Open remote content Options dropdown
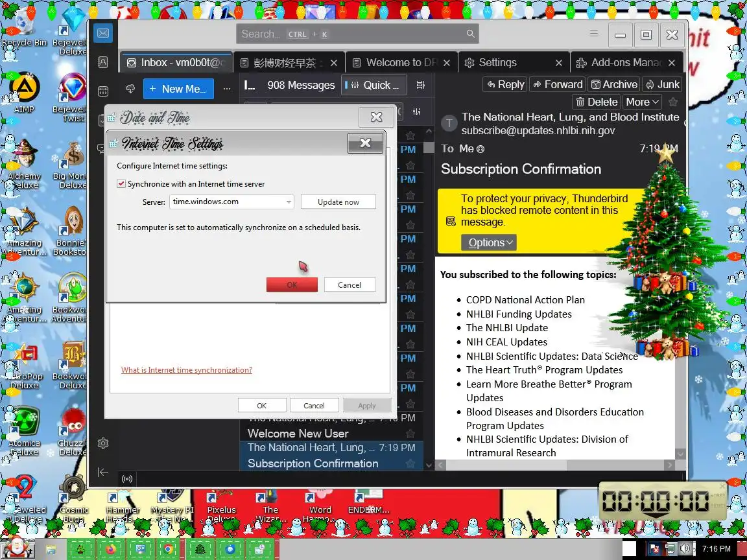 (489, 242)
